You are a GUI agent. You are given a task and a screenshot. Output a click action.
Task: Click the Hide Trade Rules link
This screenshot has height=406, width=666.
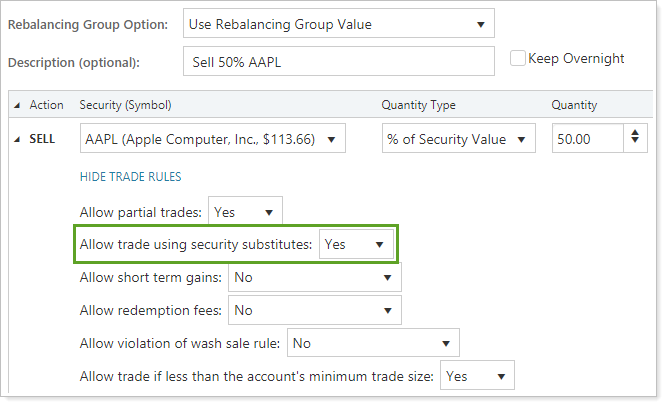[x=130, y=177]
